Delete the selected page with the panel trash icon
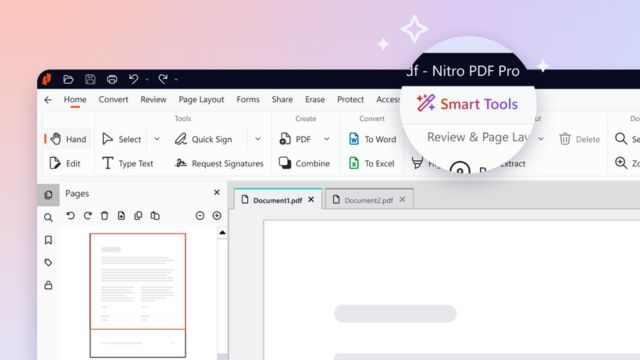The image size is (640, 360). pos(104,216)
